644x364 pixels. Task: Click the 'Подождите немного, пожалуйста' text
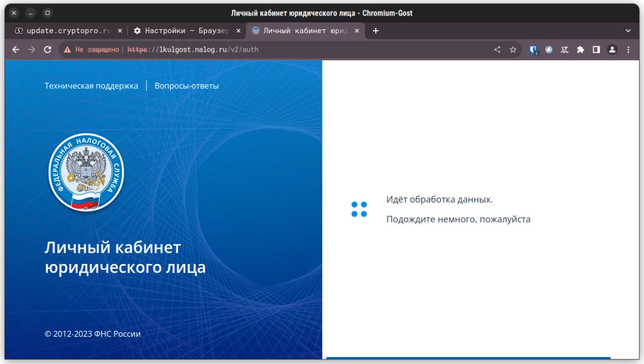point(458,219)
